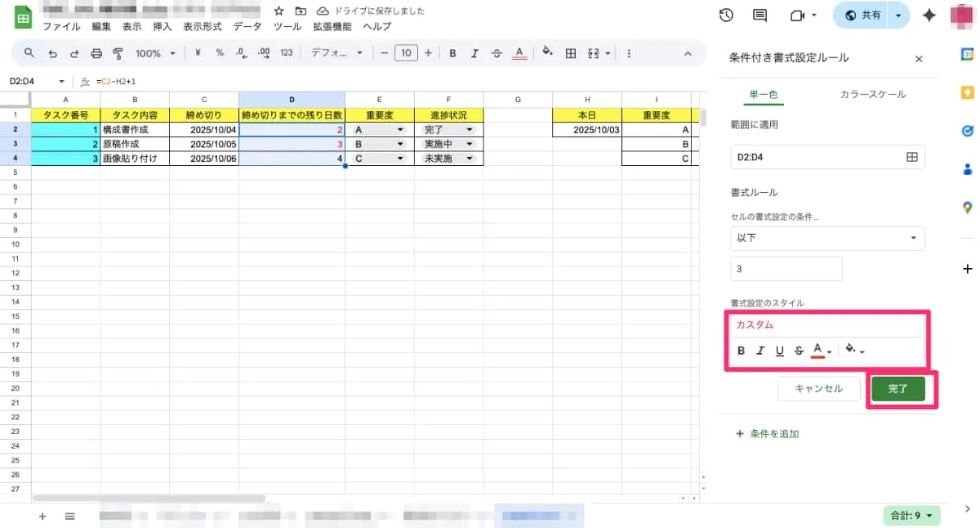Format selection as currency
Screen dimensions: 980x528
(x=198, y=53)
